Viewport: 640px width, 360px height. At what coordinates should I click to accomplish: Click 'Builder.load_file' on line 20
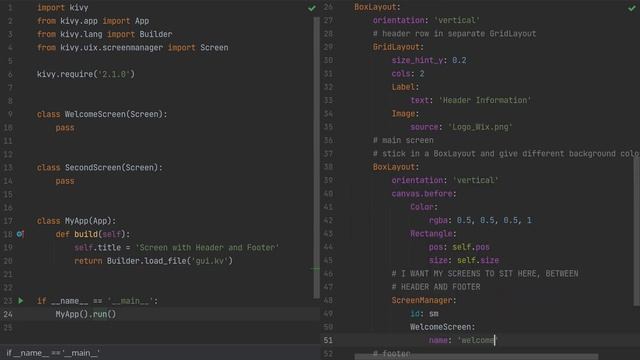[147, 261]
